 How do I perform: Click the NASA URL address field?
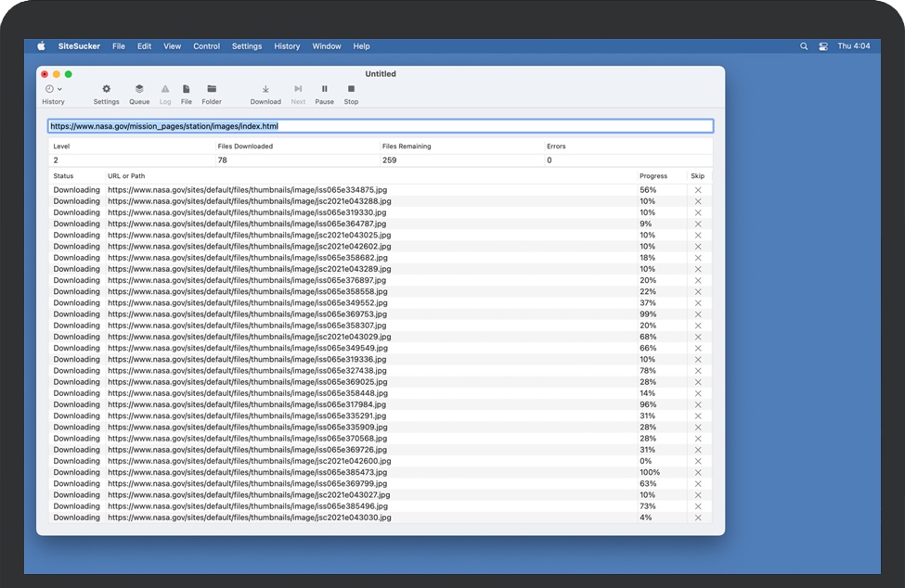point(381,126)
